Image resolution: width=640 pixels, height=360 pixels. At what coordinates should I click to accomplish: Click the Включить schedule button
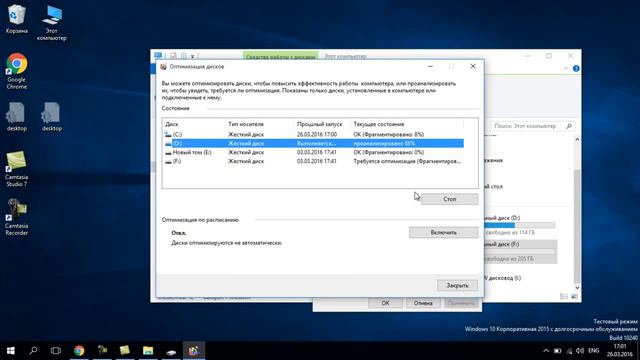444,233
